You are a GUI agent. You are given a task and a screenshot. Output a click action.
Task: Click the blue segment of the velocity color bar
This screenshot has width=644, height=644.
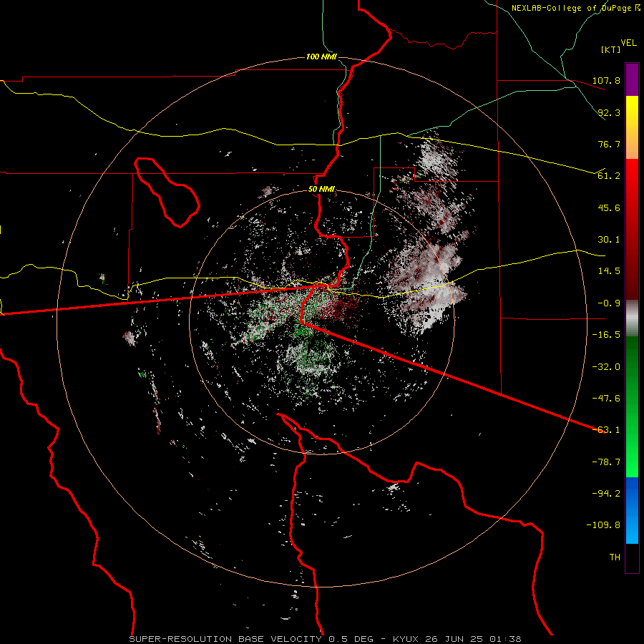[x=632, y=510]
